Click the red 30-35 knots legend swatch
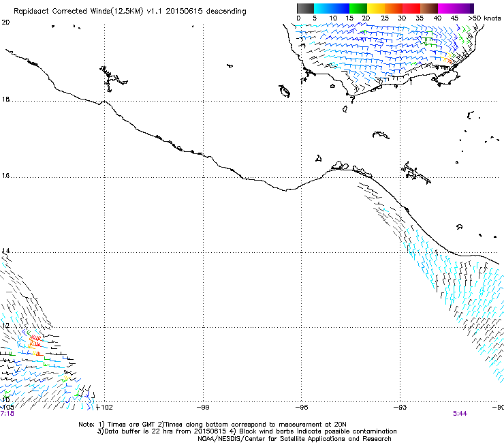Viewport: 504px width, 443px height. [x=411, y=8]
